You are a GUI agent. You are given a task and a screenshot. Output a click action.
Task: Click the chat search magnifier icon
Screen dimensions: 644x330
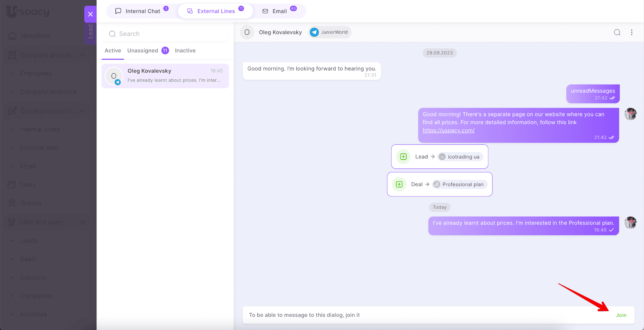(617, 32)
